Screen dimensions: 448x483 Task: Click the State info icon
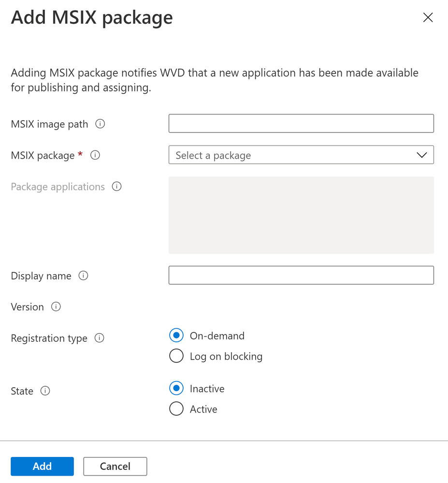pos(45,391)
